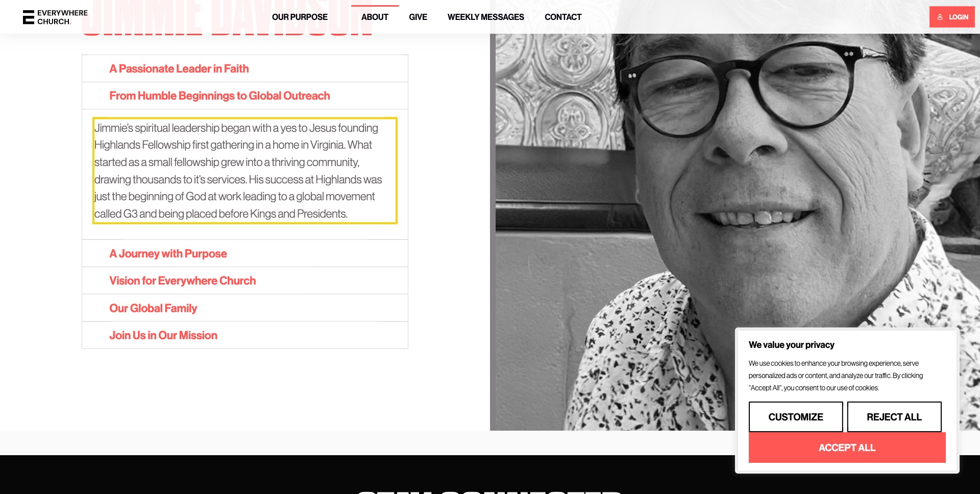Click the user icon in Login button
The width and height of the screenshot is (980, 494).
[940, 17]
